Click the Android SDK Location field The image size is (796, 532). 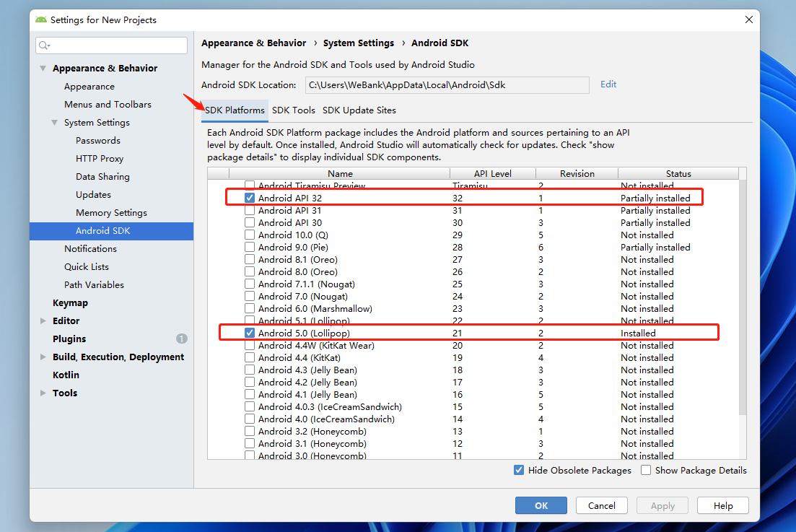coord(447,84)
